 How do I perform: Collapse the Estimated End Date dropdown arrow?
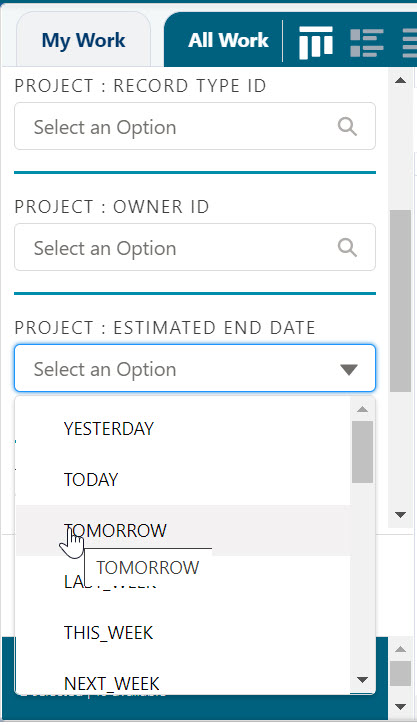[349, 369]
